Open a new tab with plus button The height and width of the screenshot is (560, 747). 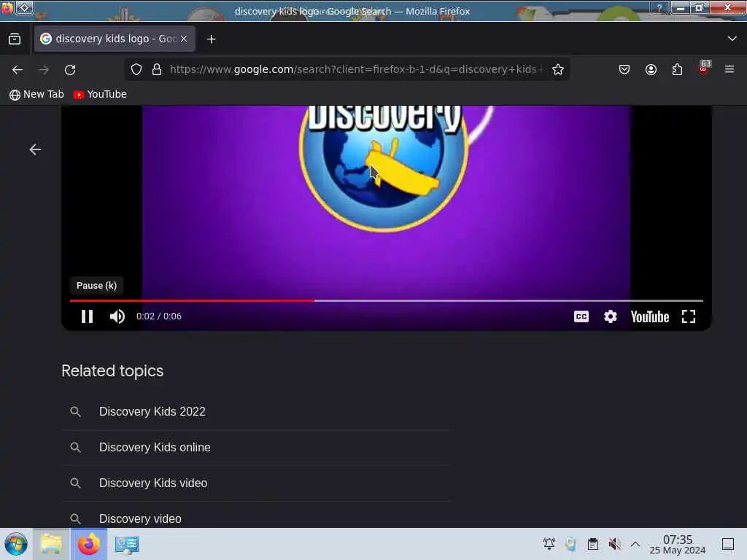(211, 39)
